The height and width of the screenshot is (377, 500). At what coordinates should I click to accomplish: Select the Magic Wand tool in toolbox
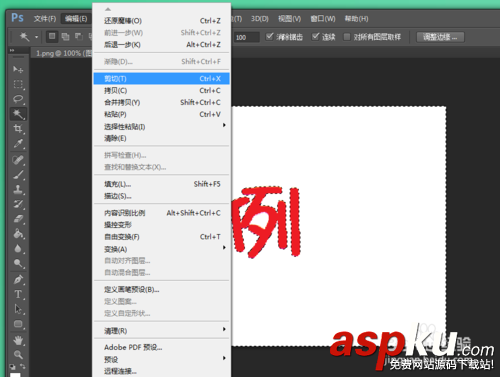[x=18, y=114]
